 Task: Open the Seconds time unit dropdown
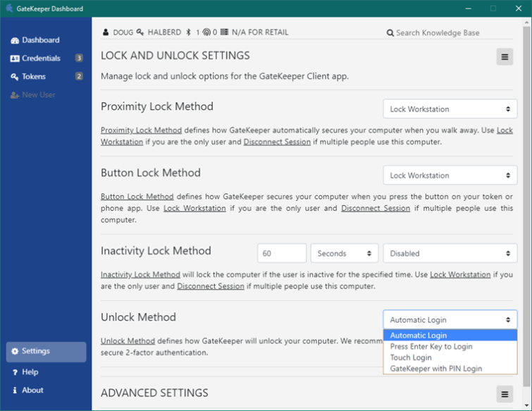point(344,253)
